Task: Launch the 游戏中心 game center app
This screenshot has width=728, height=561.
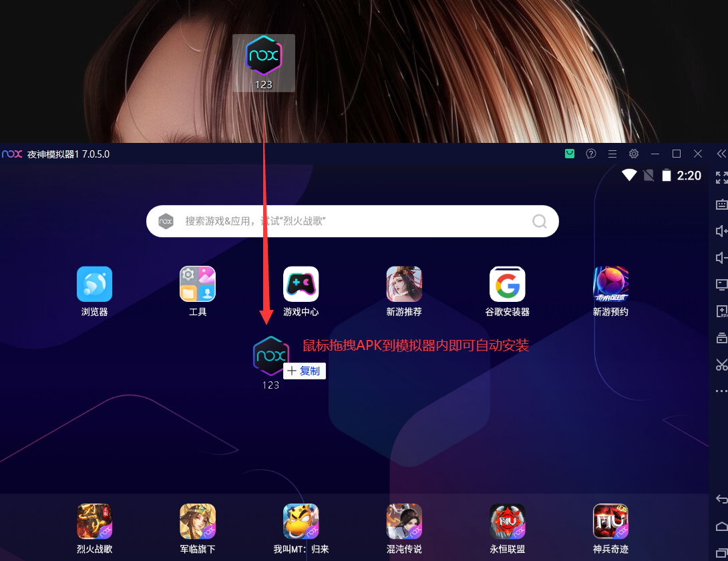Action: (x=301, y=285)
